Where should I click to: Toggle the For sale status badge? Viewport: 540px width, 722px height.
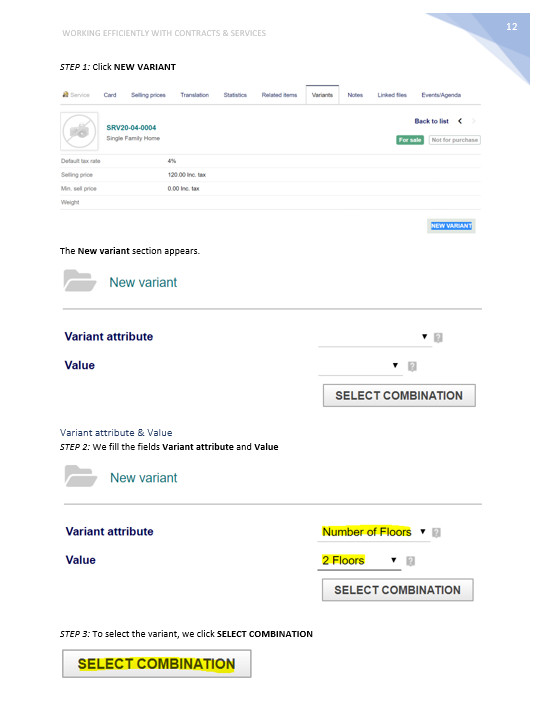[410, 140]
